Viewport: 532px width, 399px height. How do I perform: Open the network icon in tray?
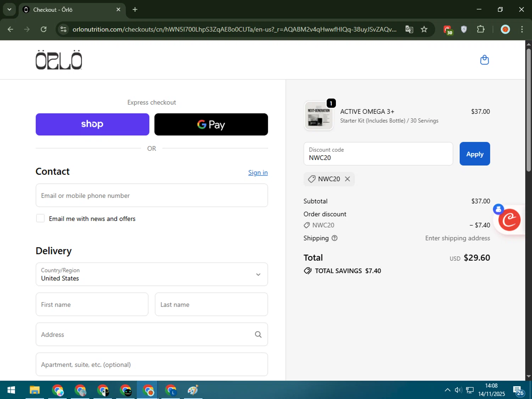click(x=470, y=390)
